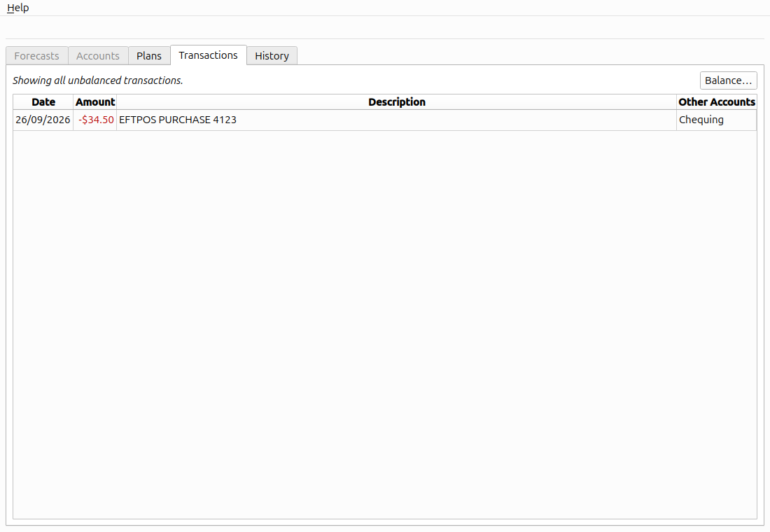The height and width of the screenshot is (532, 770).
Task: Select the 26/09/2026 date cell
Action: pyautogui.click(x=43, y=120)
